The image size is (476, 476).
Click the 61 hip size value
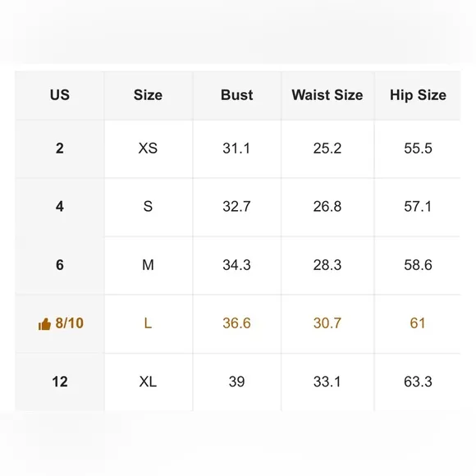point(418,323)
